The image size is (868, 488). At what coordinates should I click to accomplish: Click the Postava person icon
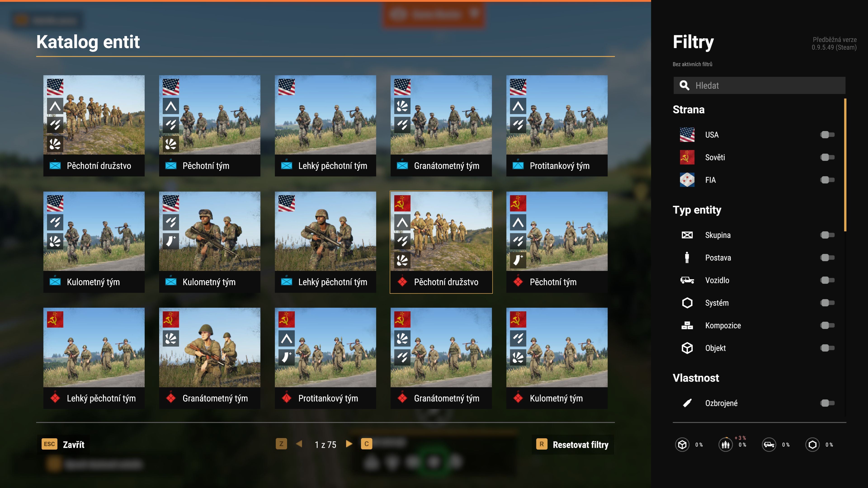tap(687, 258)
